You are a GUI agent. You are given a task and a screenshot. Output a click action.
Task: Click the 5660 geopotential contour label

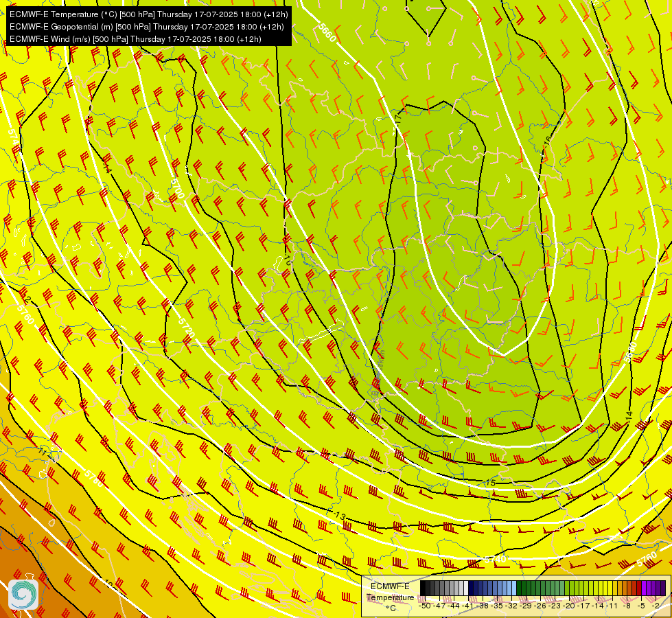coord(327,32)
